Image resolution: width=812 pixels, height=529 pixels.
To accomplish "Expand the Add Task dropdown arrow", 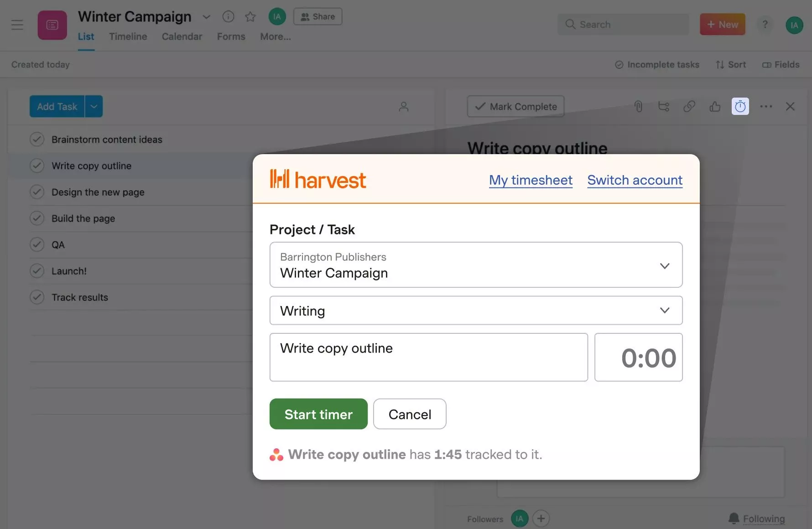I will coord(94,107).
